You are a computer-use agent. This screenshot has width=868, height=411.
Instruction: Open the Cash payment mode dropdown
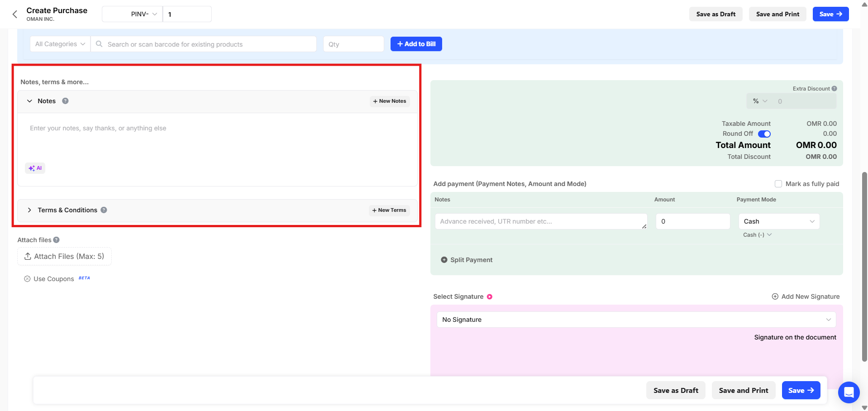pos(779,221)
